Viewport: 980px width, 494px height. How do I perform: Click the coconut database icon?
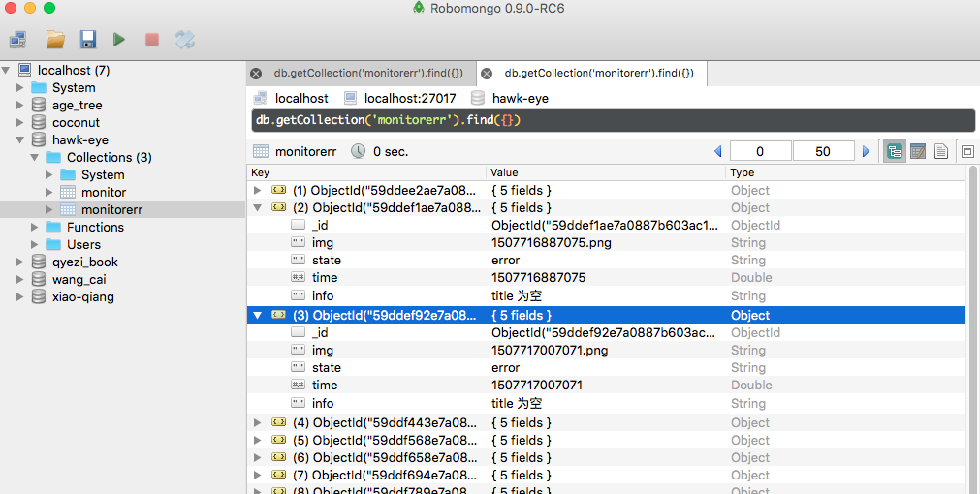[39, 122]
